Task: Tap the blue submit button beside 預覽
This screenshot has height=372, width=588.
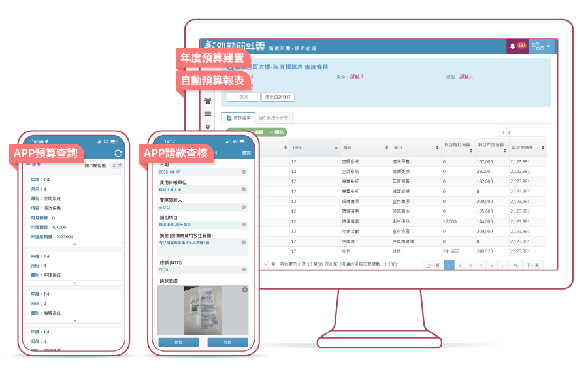Action: (x=227, y=342)
